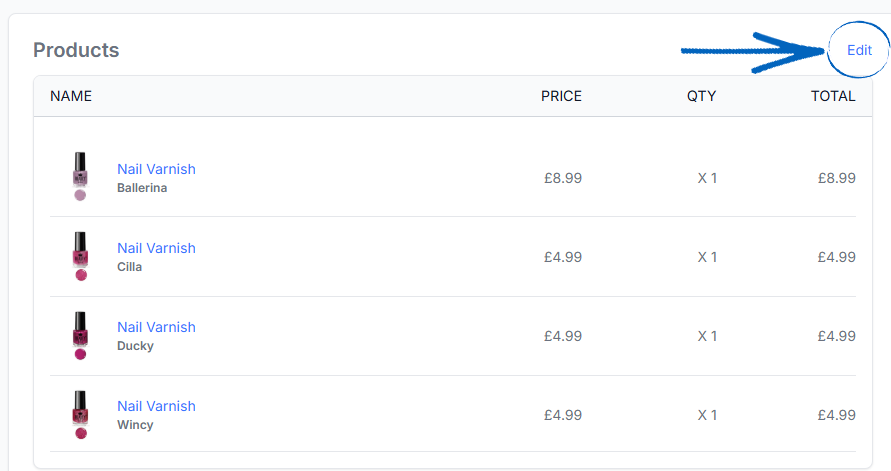Click the Ducky variant label
This screenshot has height=471, width=891.
[x=135, y=345]
